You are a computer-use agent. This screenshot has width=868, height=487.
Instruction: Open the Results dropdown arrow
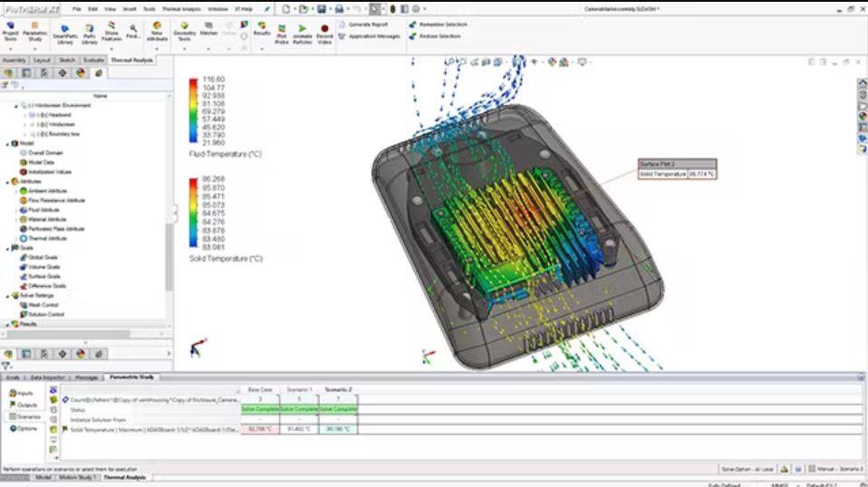pos(262,49)
